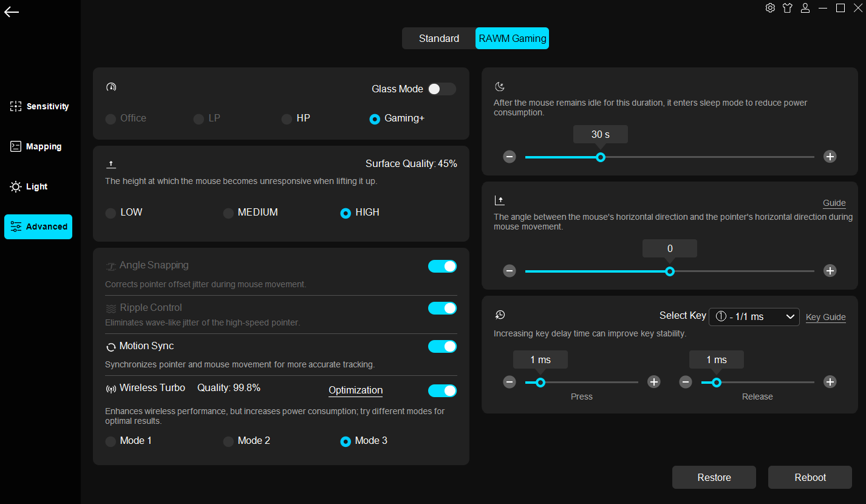Turn off Motion Sync toggle
The width and height of the screenshot is (866, 504).
442,346
